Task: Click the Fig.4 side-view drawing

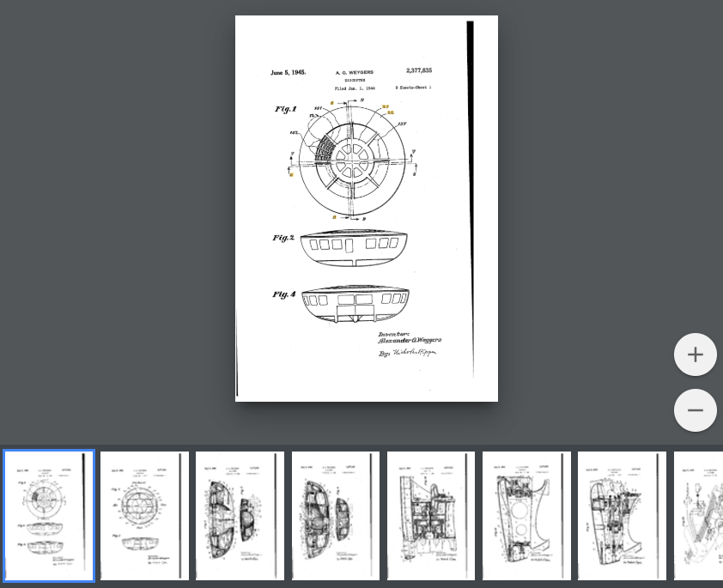Action: (355, 304)
